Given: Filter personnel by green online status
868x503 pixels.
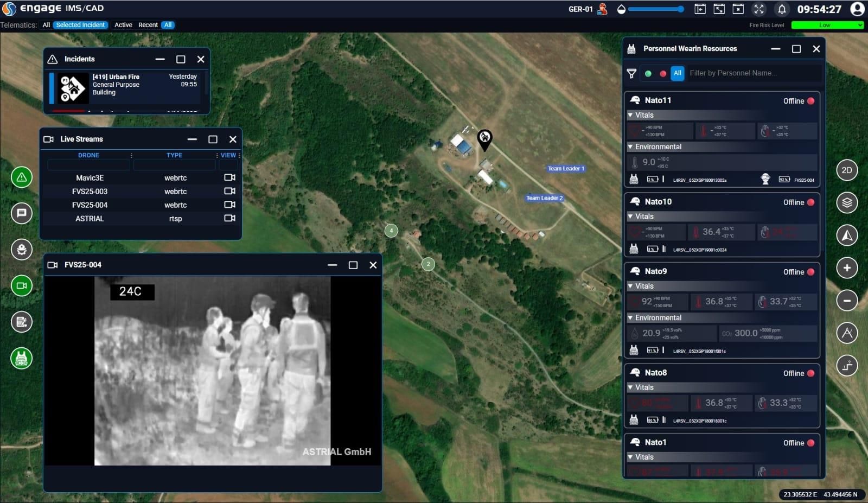Looking at the screenshot, I should [x=648, y=73].
